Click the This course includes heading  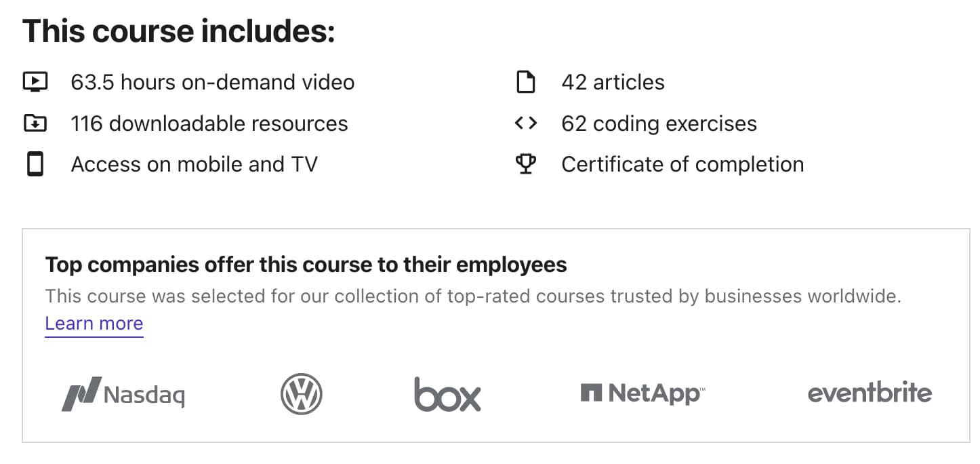[x=179, y=30]
